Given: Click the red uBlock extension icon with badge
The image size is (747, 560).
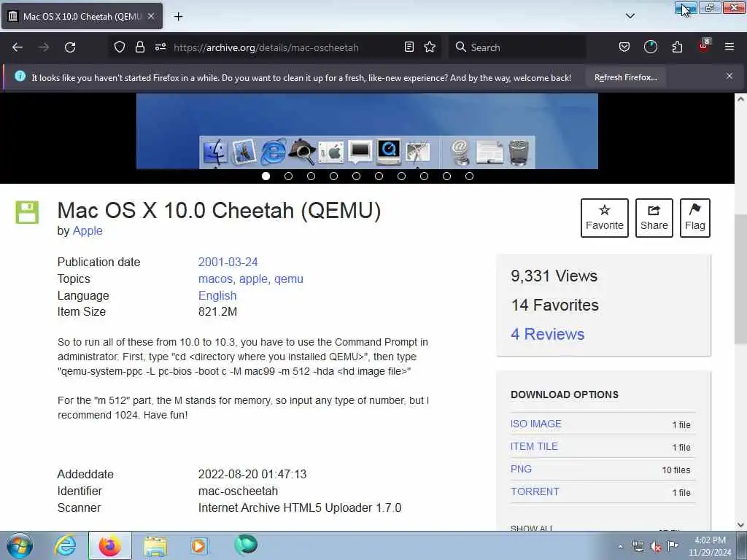Looking at the screenshot, I should (x=704, y=46).
